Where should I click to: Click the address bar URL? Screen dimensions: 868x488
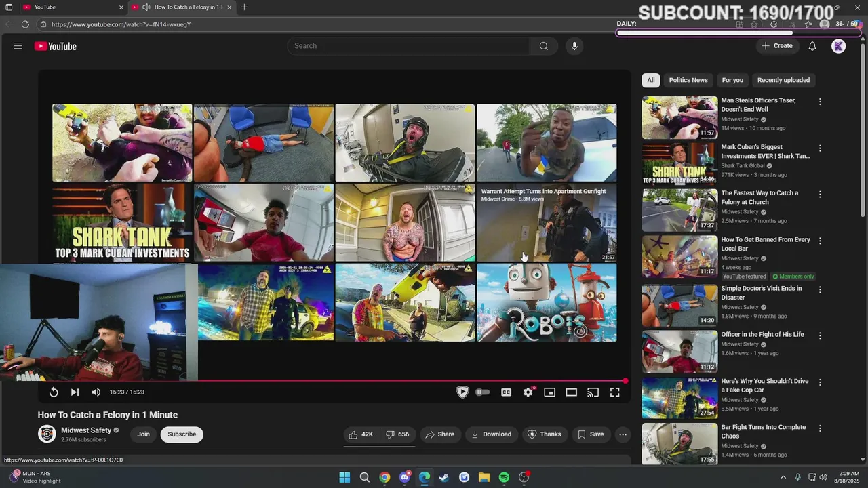coord(121,24)
